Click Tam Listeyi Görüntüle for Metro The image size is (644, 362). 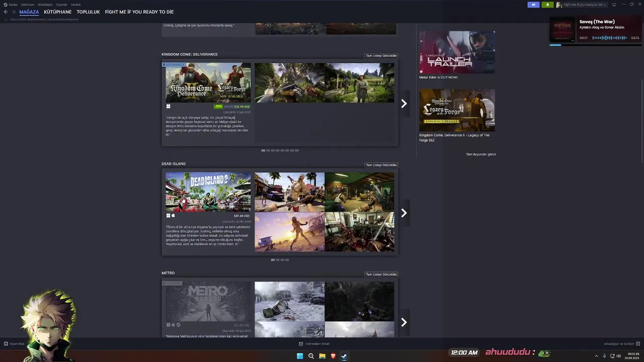click(x=381, y=275)
